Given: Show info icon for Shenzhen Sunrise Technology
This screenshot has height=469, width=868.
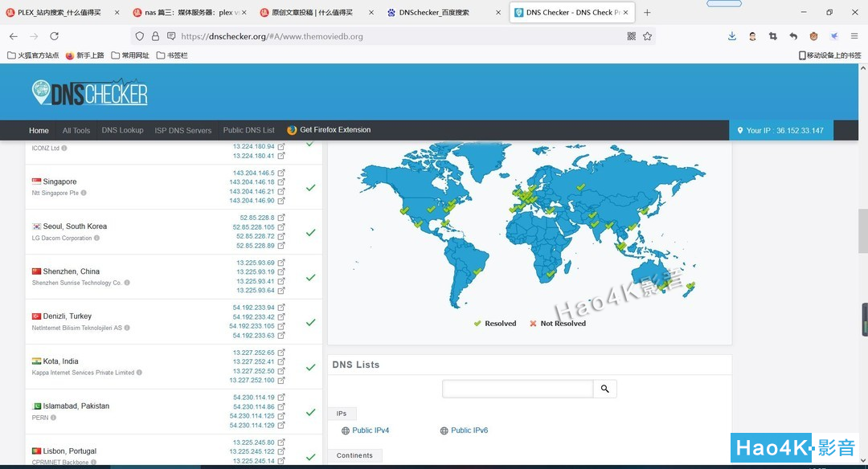Looking at the screenshot, I should (x=127, y=283).
